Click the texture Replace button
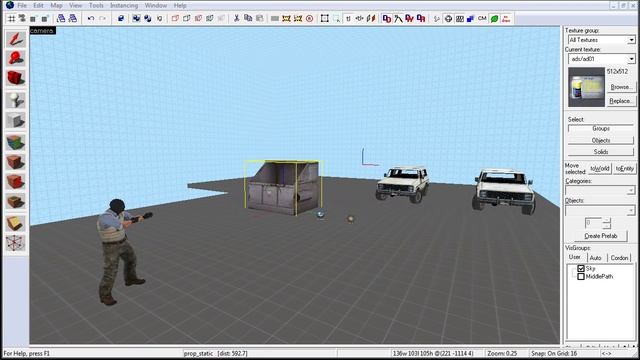Screen dimensions: 640x360 point(621,101)
